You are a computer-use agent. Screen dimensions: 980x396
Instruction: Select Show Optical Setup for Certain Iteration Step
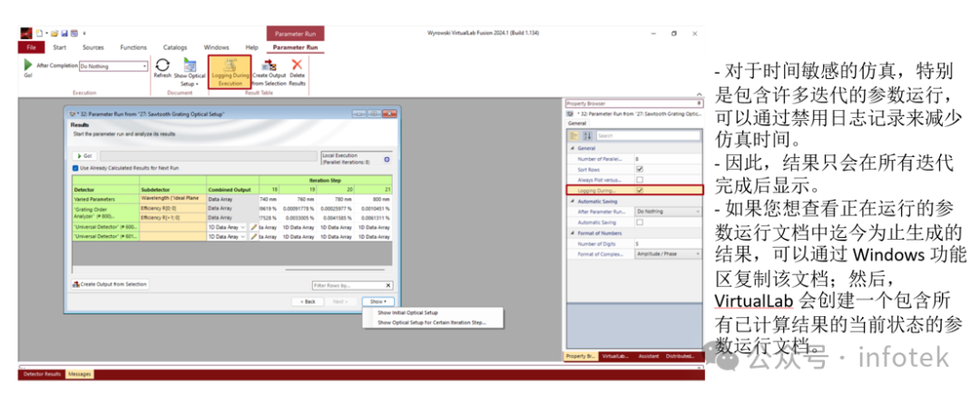[431, 322]
